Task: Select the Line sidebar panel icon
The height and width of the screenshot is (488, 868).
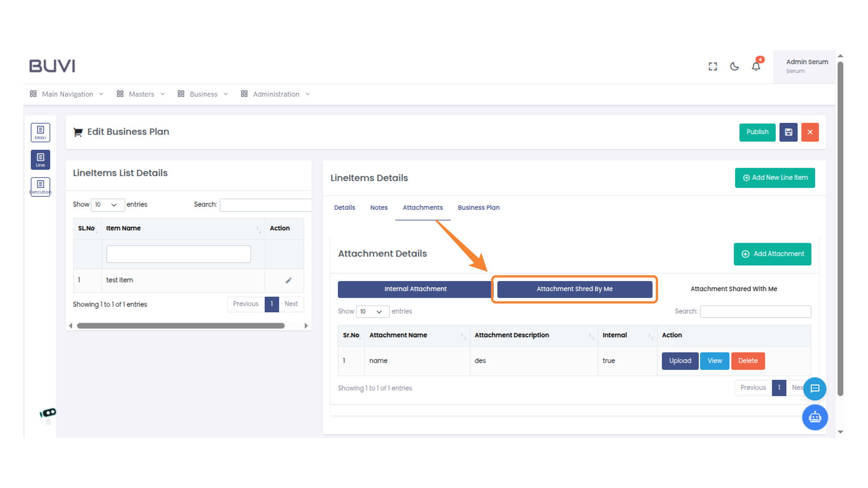Action: click(x=40, y=159)
